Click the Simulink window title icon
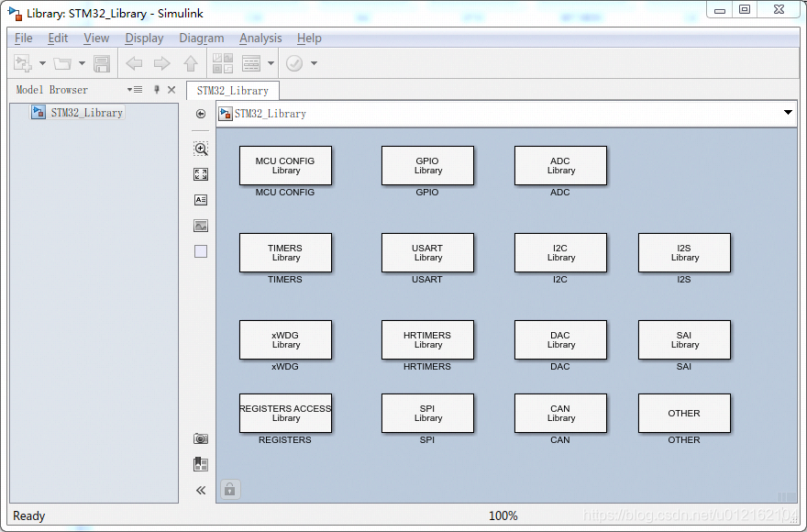 [15, 14]
